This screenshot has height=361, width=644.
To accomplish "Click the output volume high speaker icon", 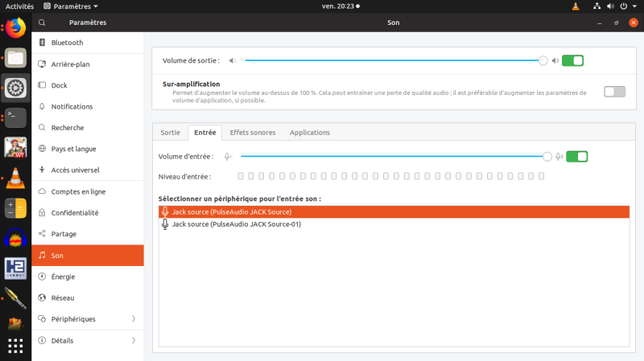I will [x=555, y=61].
